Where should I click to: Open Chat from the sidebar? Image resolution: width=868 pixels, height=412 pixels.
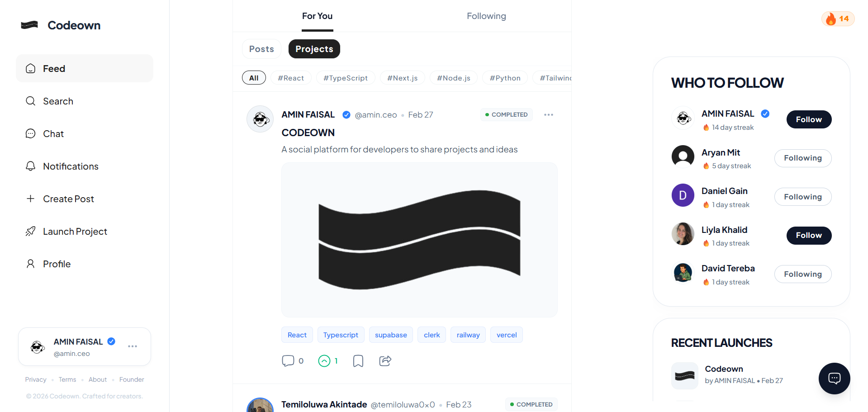click(x=53, y=133)
